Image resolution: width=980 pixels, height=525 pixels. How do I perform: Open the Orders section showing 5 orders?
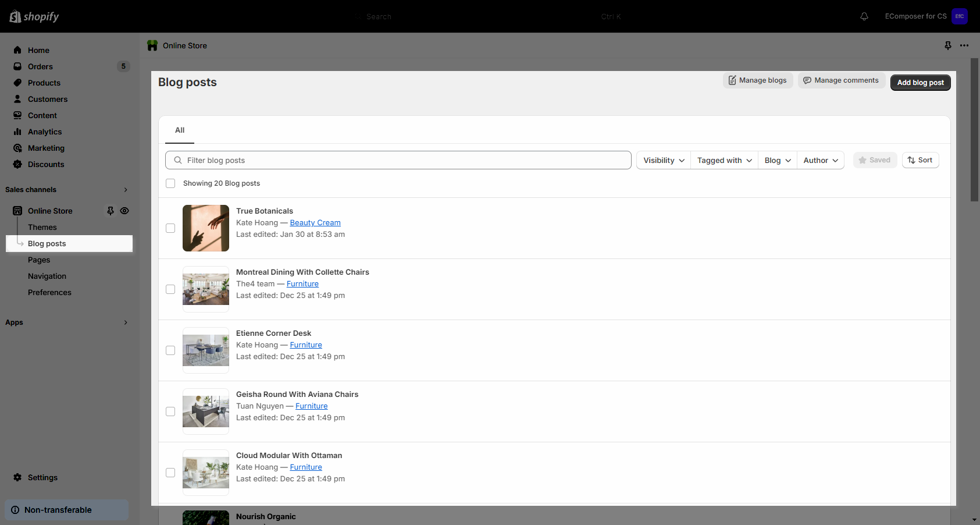(x=41, y=66)
